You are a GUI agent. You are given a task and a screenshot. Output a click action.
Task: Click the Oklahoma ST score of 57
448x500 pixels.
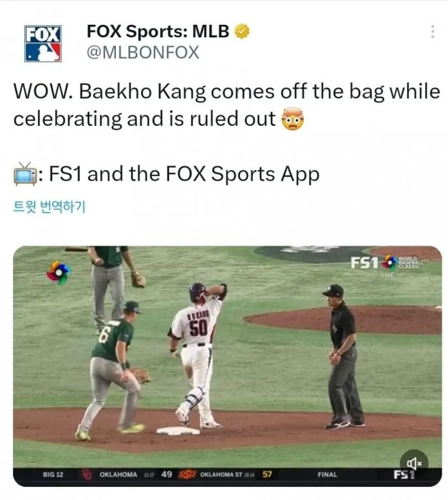(x=267, y=474)
